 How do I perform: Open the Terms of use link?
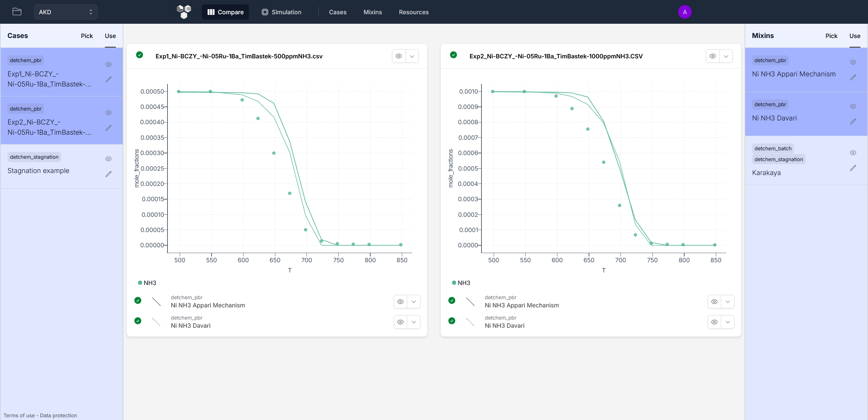[19, 415]
